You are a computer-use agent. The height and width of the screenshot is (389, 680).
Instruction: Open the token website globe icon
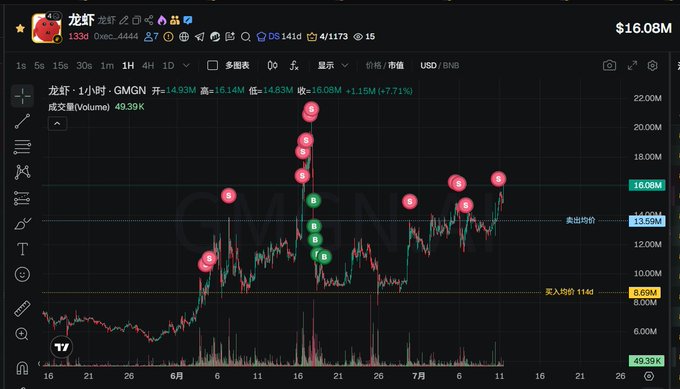[184, 37]
